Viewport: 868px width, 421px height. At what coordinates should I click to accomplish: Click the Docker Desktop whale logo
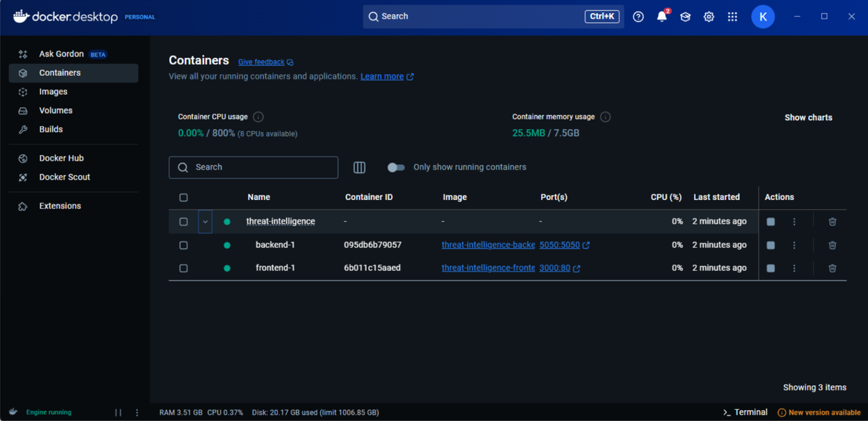pyautogui.click(x=21, y=16)
